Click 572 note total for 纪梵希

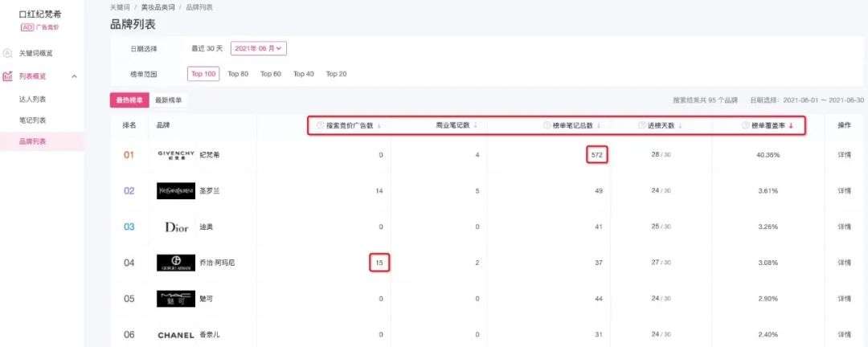coord(596,155)
